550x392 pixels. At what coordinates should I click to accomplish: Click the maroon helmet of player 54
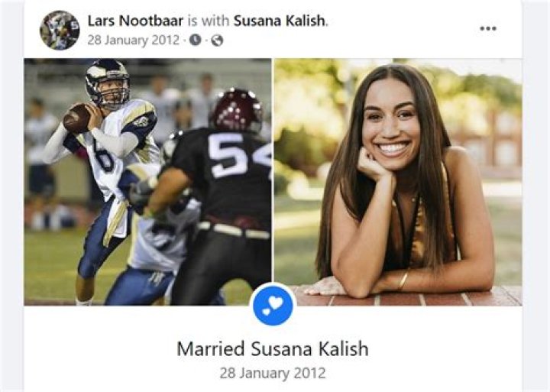click(238, 110)
